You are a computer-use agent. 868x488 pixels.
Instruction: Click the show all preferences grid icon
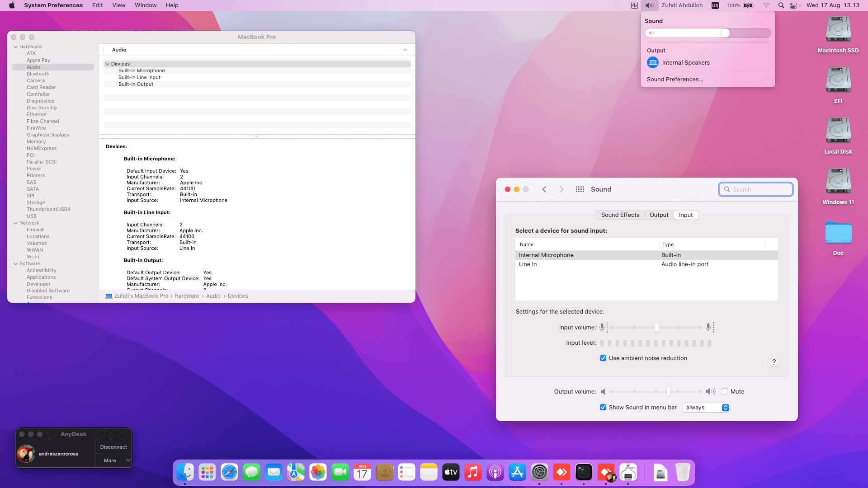click(x=580, y=189)
